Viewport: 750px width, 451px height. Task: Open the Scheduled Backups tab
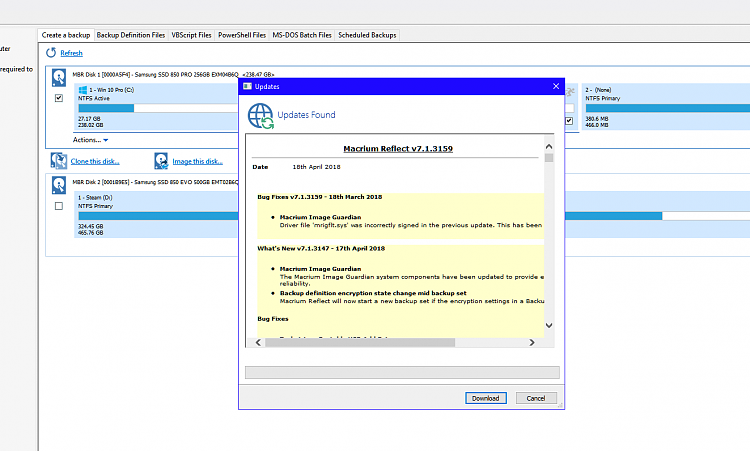point(367,35)
